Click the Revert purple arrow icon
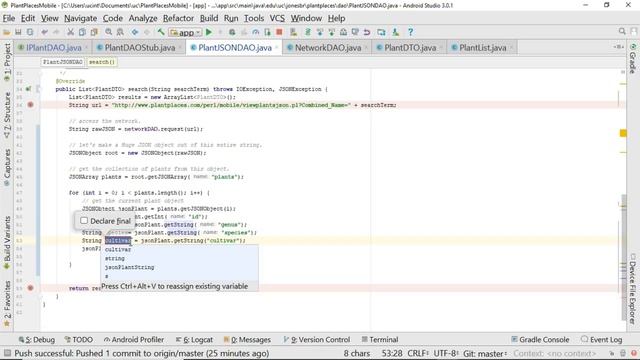Image resolution: width=640 pixels, height=360 pixels. coord(367,32)
